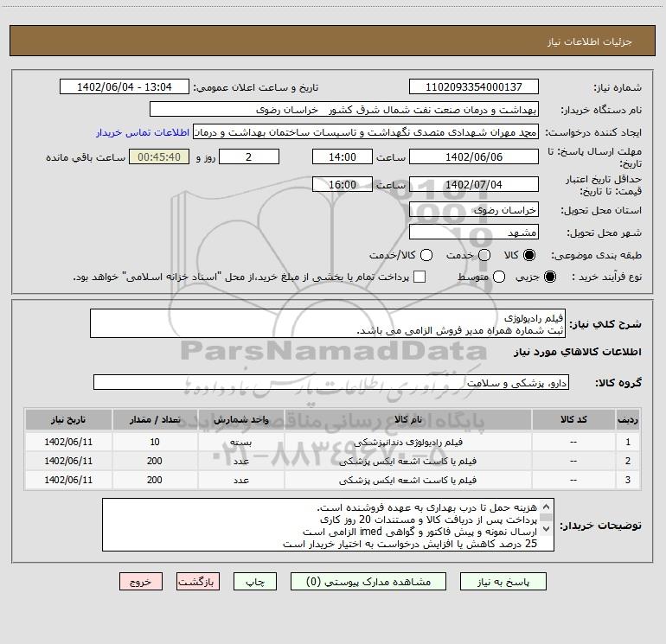Click the request creator name field
666x644 pixels.
366,131
